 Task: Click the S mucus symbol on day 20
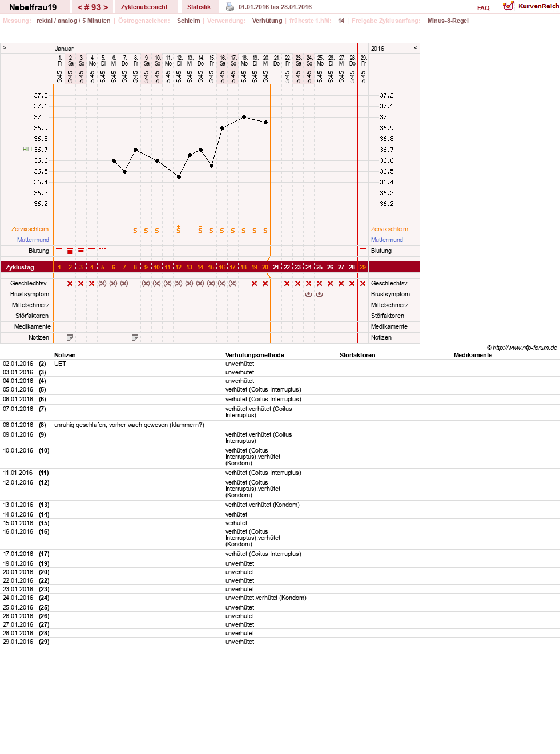pos(265,231)
